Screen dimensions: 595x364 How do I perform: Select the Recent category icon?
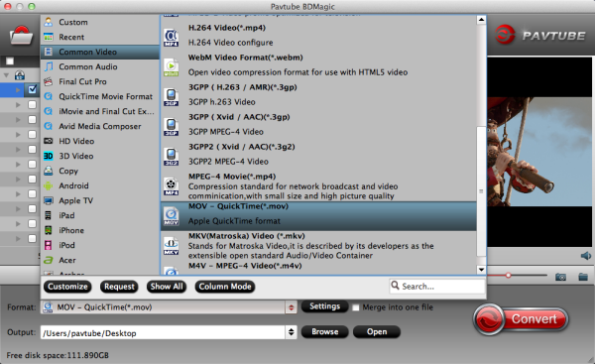pos(49,37)
